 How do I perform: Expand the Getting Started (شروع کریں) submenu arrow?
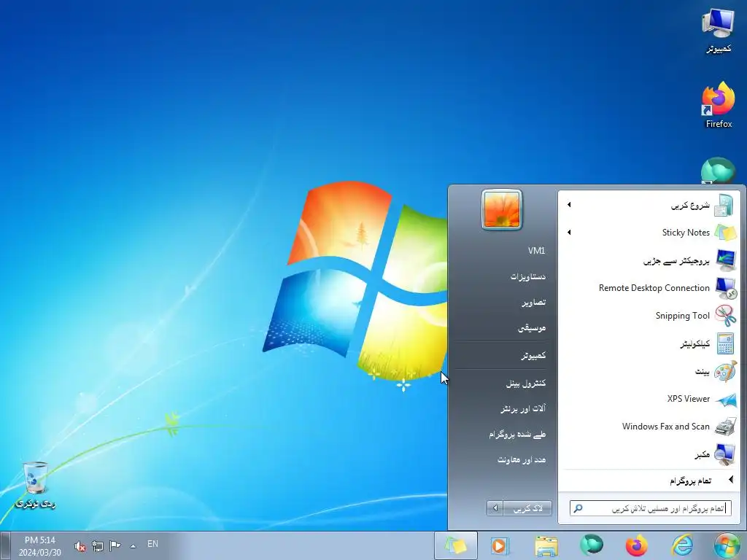(x=569, y=205)
